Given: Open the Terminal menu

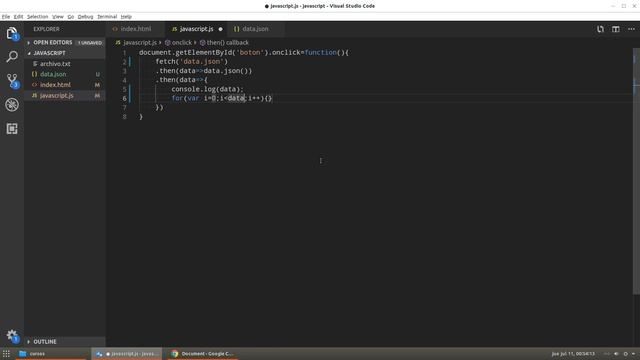Looking at the screenshot, I should (107, 17).
